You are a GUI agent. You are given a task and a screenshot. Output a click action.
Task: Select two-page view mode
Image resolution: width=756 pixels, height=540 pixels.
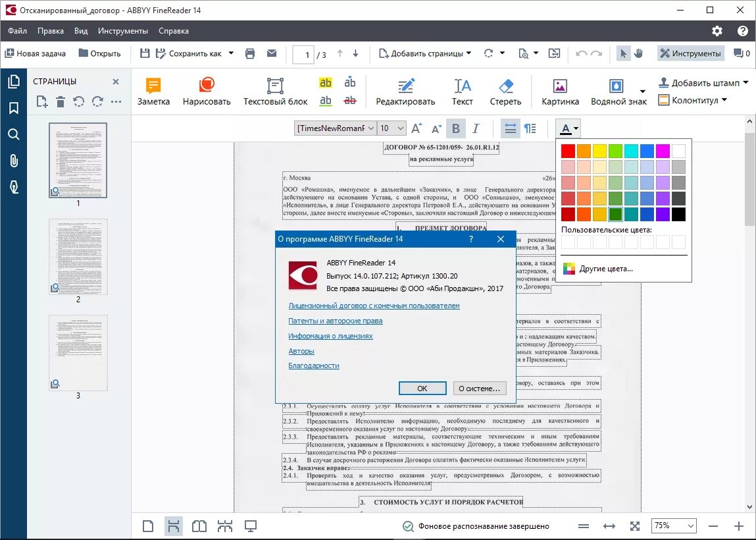point(199,526)
